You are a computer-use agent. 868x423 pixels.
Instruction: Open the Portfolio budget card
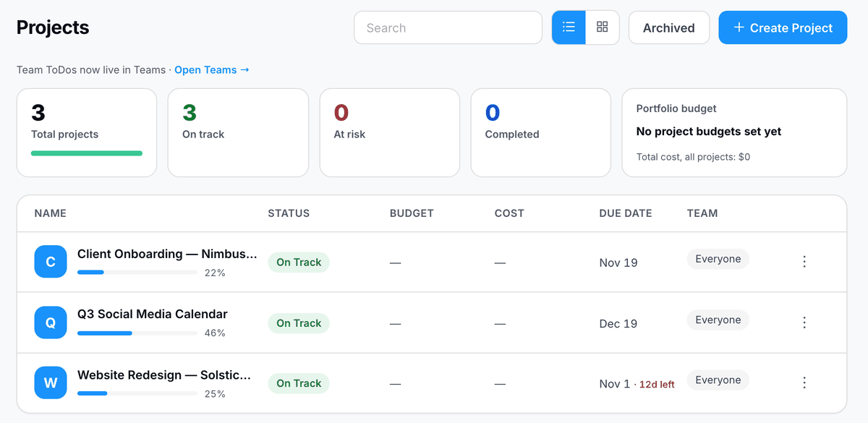point(734,132)
